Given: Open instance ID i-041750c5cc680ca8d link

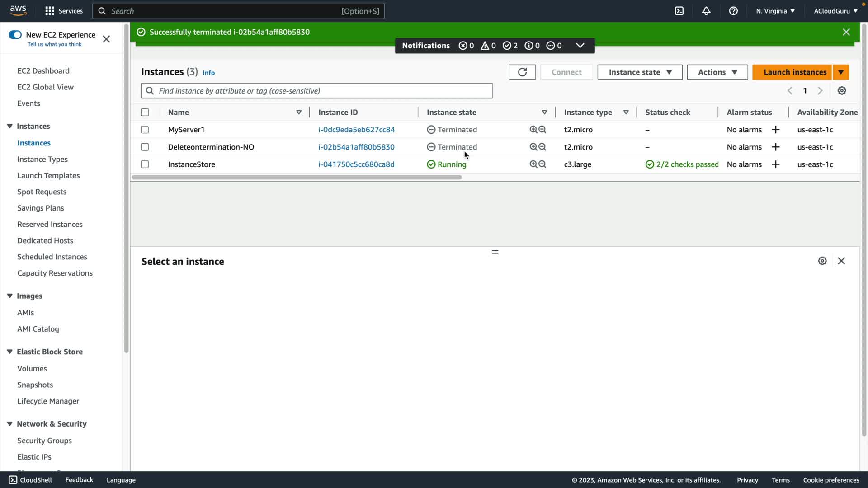Looking at the screenshot, I should [x=356, y=164].
